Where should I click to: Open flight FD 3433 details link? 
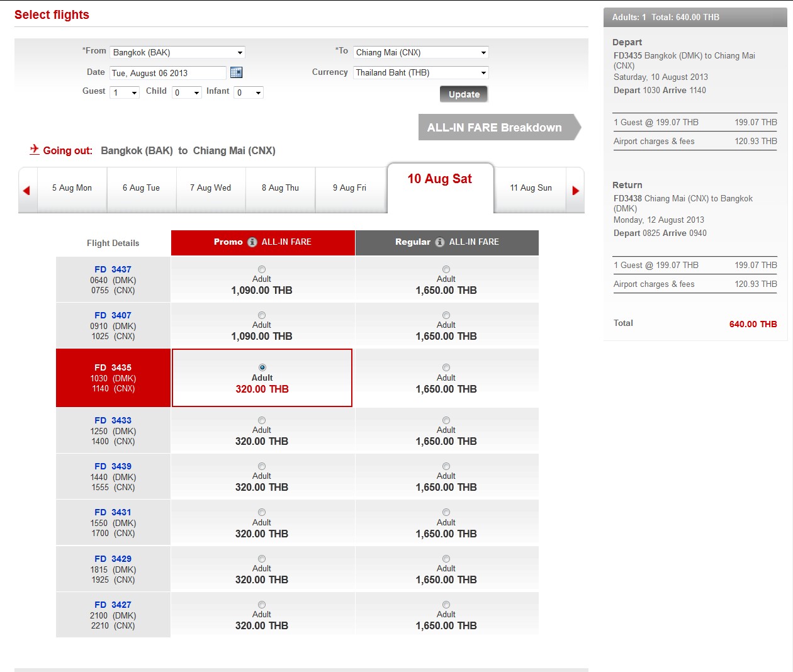(x=113, y=420)
